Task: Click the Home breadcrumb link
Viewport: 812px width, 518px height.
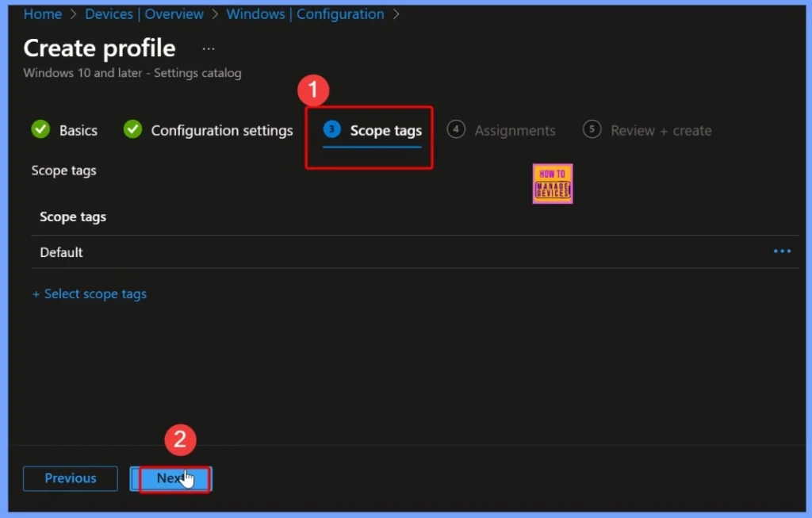Action: (42, 14)
